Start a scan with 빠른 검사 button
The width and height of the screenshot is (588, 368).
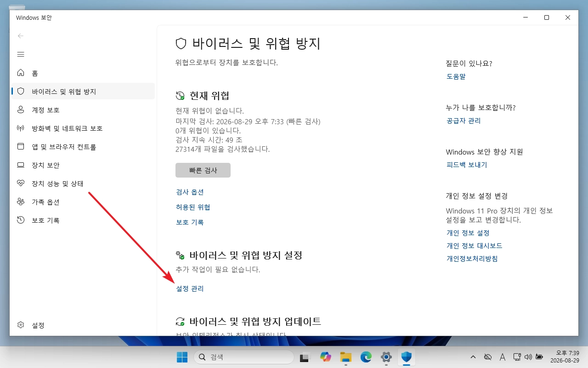[203, 170]
